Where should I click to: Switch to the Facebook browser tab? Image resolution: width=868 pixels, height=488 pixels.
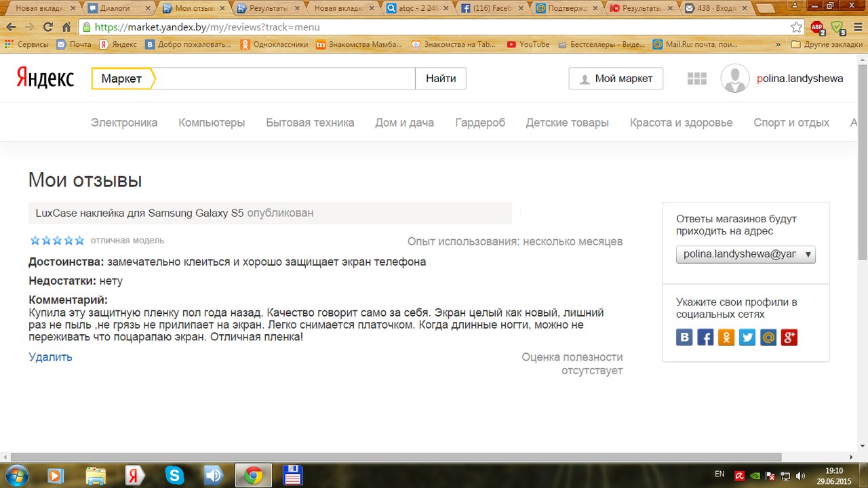coord(492,8)
